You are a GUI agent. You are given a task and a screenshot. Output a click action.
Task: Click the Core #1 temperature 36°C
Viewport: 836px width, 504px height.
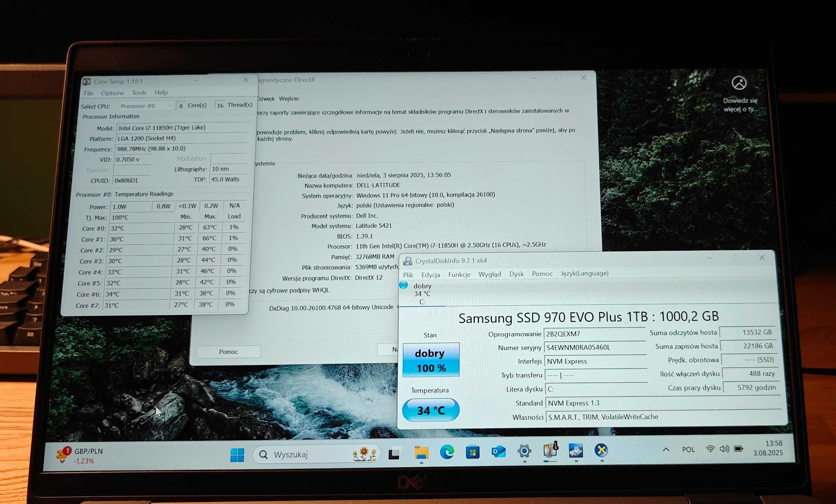tap(141, 239)
